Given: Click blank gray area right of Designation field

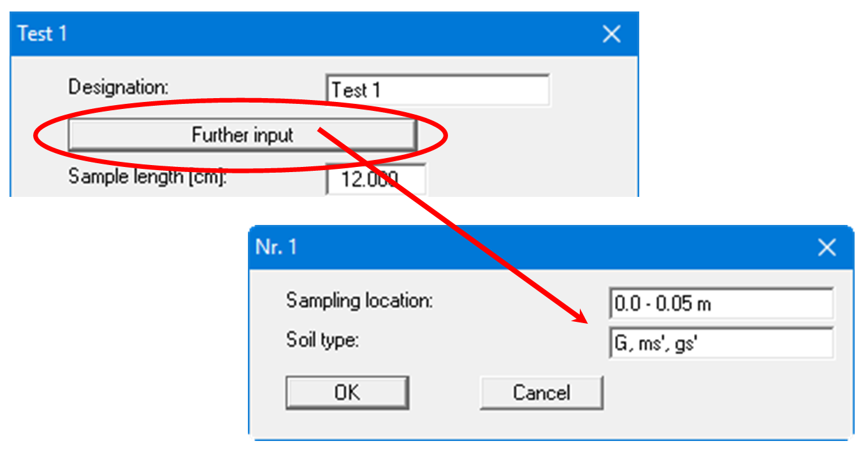Looking at the screenshot, I should tap(593, 90).
